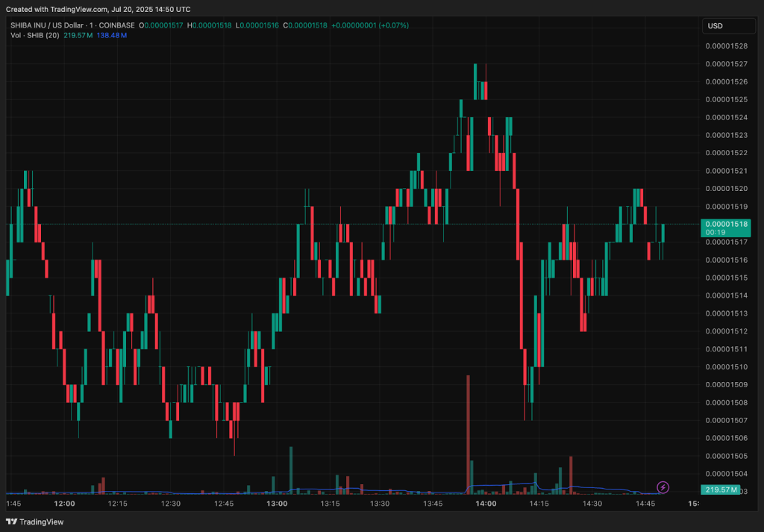This screenshot has width=764, height=532.
Task: Click the 12:30 time axis label
Action: tap(171, 504)
